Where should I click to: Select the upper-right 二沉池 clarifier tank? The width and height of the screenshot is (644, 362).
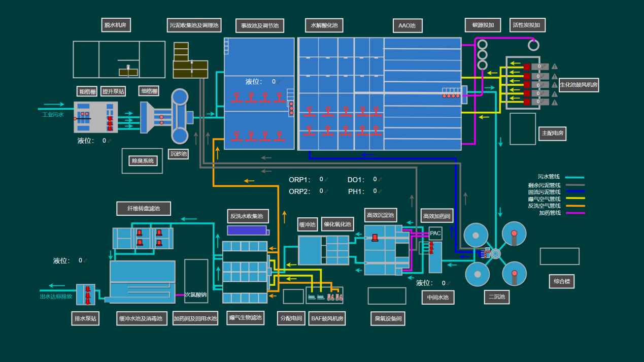pyautogui.click(x=514, y=234)
